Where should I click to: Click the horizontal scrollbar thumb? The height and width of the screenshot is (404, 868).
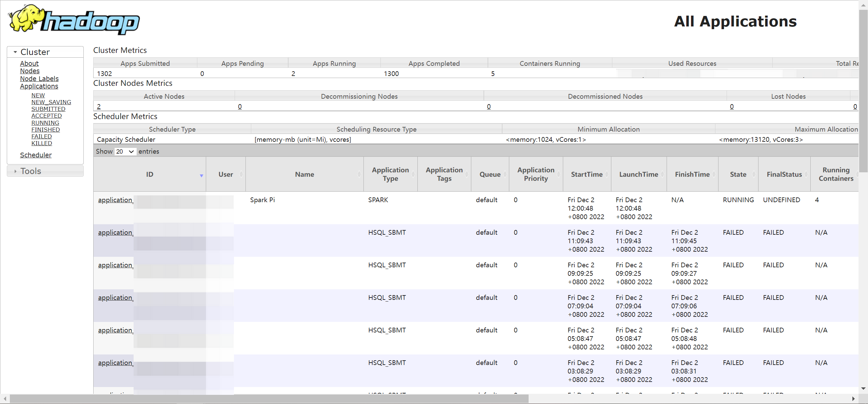[269, 399]
